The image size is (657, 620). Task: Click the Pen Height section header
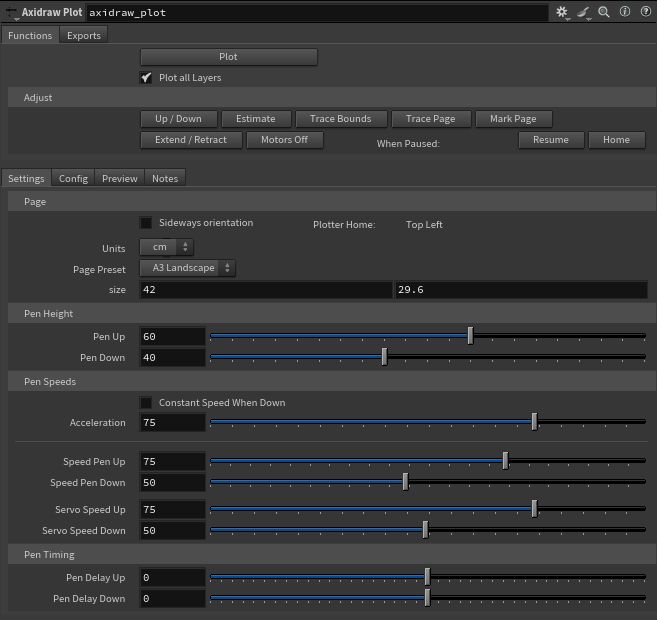click(332, 314)
